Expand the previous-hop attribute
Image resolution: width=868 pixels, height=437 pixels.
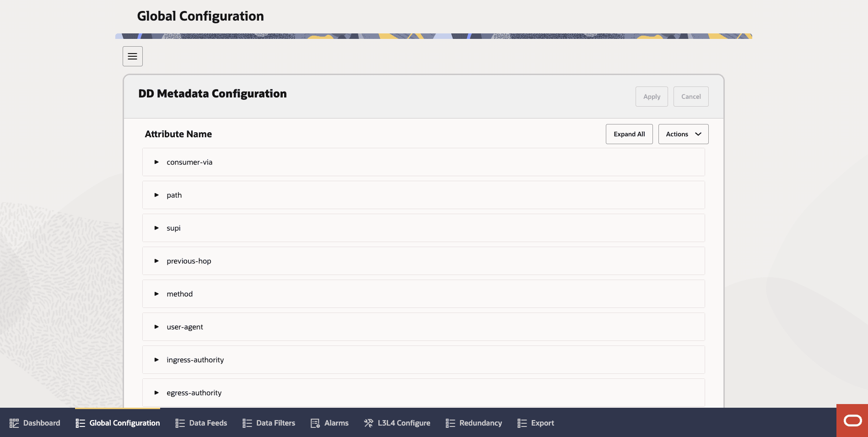[156, 261]
